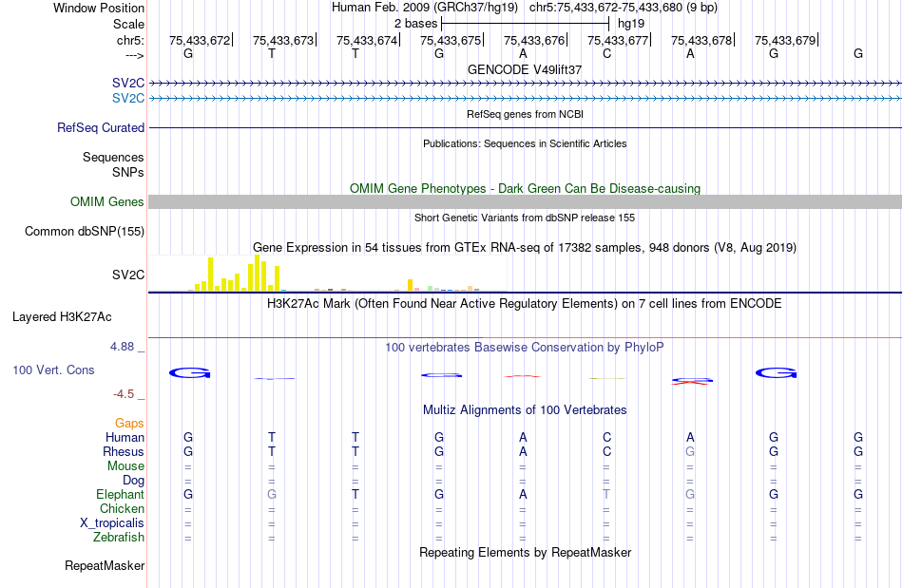Click the -4.5 PhyloP lower limit value
This screenshot has width=903, height=588.
[x=124, y=394]
